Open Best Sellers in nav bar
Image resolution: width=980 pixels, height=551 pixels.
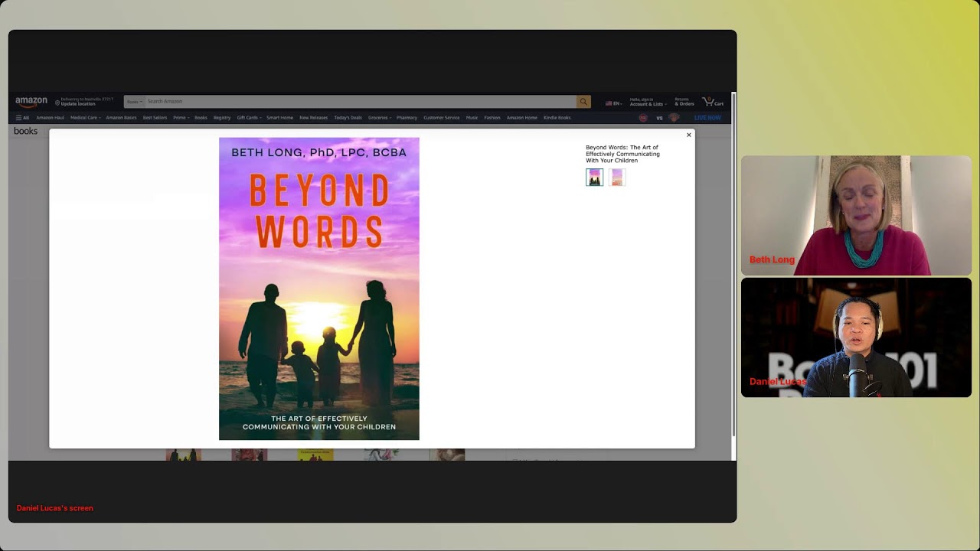(x=155, y=118)
